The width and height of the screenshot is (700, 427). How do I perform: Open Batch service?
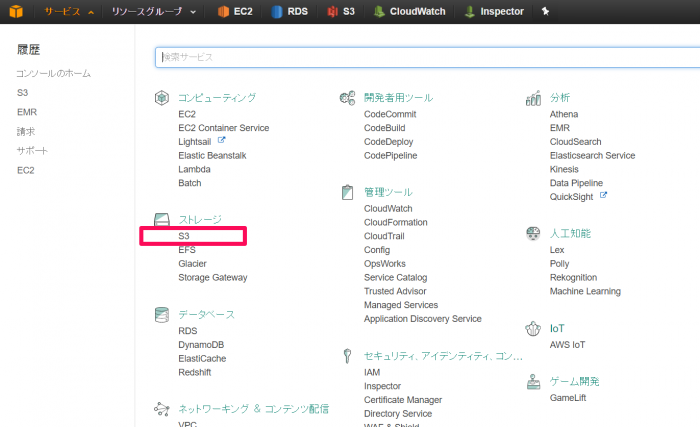coord(190,183)
